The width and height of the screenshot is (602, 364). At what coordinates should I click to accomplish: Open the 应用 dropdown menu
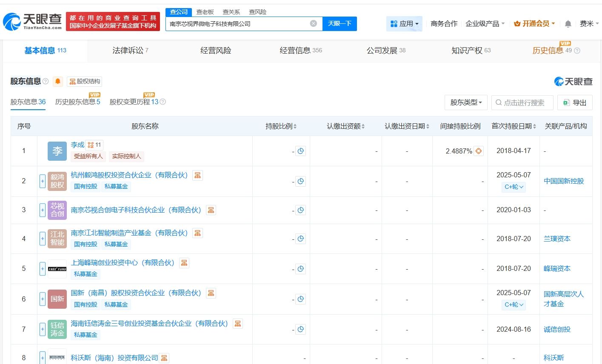[x=405, y=24]
